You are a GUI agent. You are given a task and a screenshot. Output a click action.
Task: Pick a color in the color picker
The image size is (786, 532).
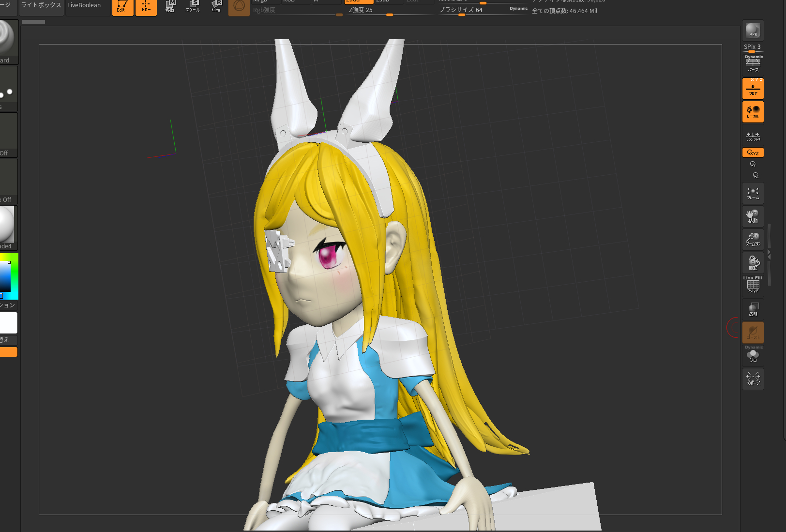pos(9,276)
